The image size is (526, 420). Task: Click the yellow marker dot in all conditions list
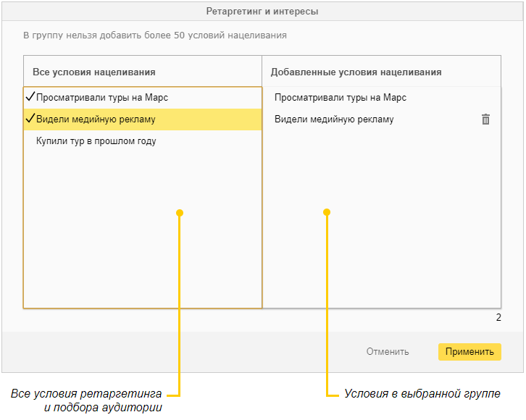click(180, 213)
